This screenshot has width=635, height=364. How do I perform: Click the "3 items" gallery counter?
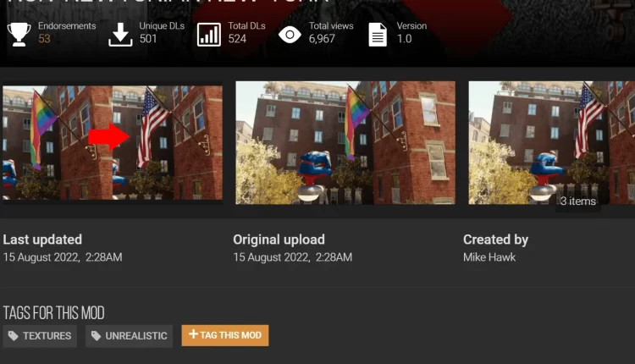pyautogui.click(x=577, y=201)
